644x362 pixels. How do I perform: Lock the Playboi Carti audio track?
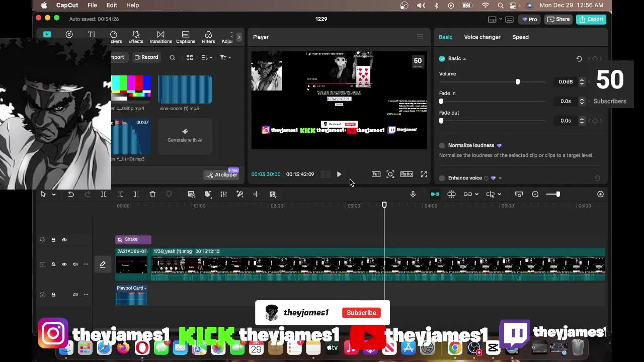(53, 295)
